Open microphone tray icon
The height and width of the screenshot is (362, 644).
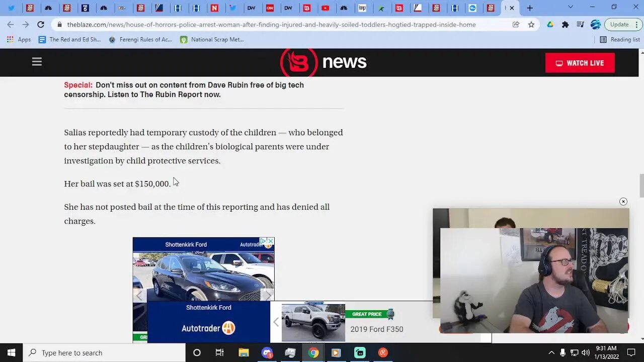coord(562,352)
